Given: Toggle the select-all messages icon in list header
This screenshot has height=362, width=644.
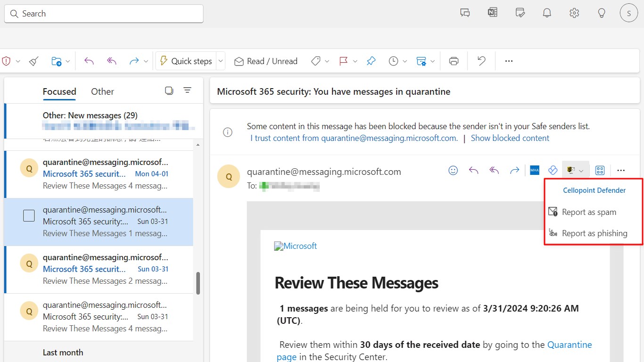Looking at the screenshot, I should 169,90.
